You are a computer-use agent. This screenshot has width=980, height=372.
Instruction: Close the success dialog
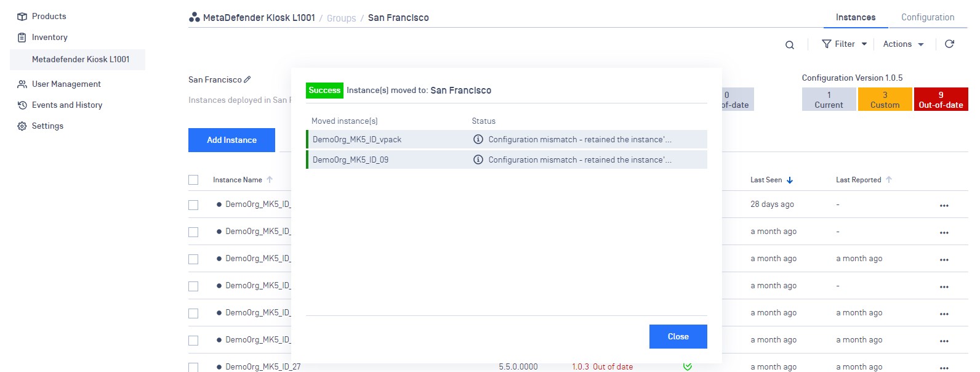678,336
